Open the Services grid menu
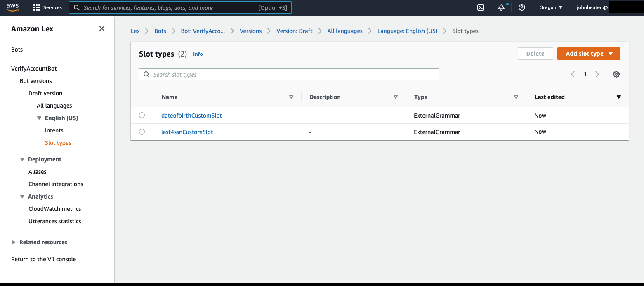 point(47,7)
